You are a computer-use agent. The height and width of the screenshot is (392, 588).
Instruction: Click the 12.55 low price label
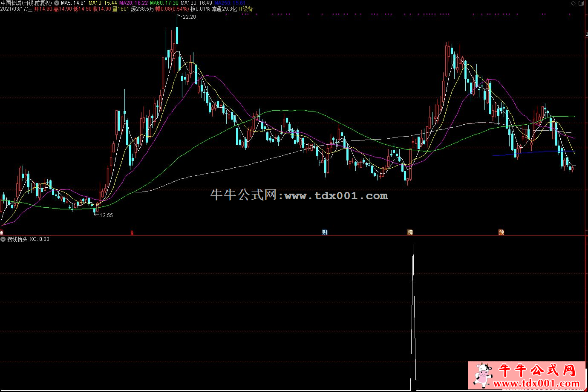pos(106,215)
